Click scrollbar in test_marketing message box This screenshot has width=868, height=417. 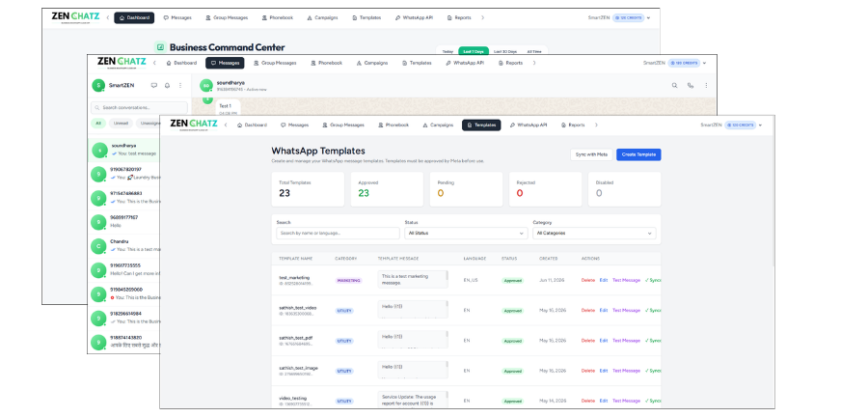(x=447, y=276)
